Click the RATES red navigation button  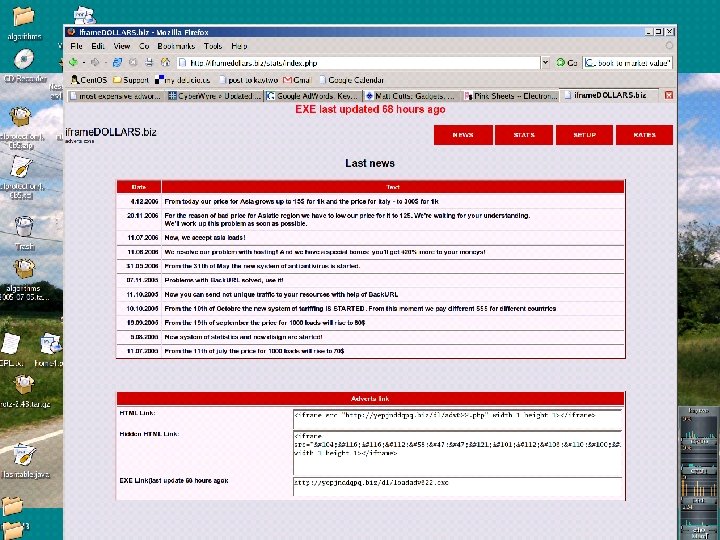pyautogui.click(x=644, y=135)
